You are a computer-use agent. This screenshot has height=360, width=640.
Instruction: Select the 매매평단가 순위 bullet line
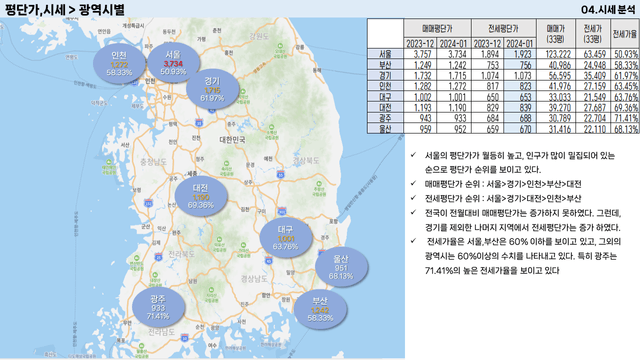tap(503, 184)
